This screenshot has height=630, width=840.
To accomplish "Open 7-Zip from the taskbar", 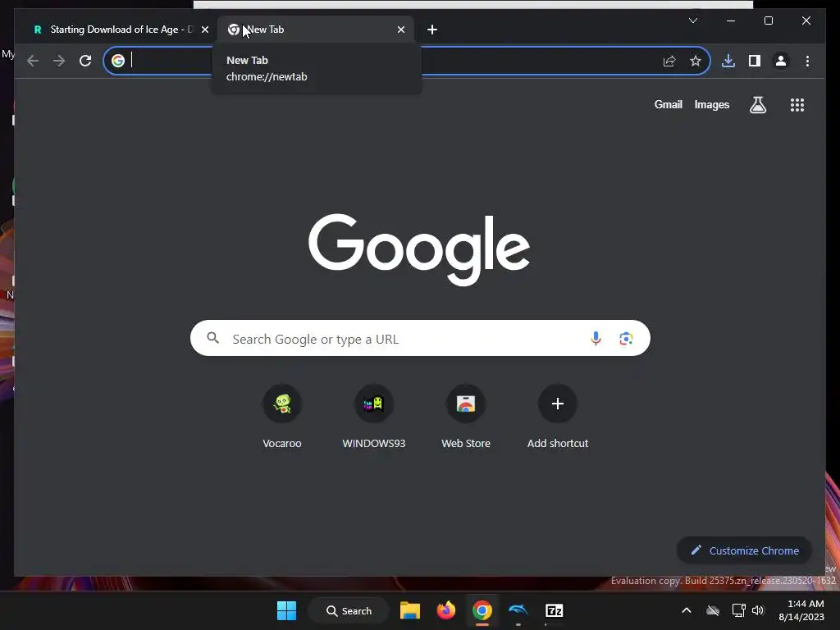I will 554,610.
